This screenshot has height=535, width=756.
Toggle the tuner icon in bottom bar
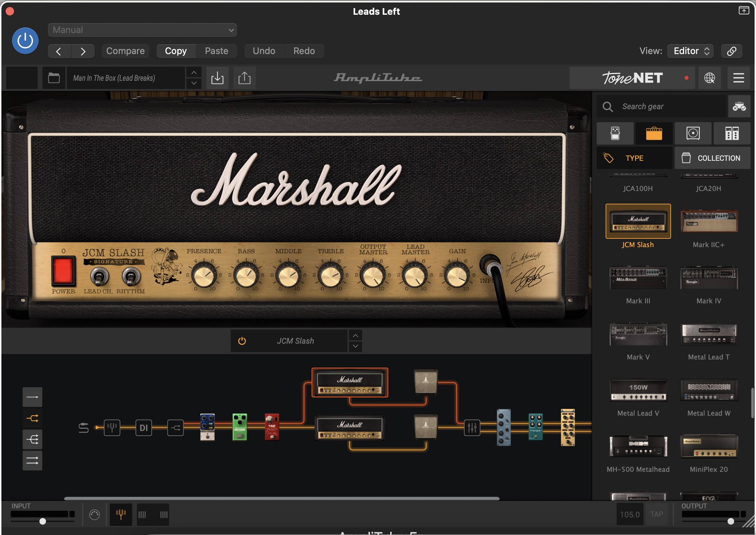click(121, 515)
